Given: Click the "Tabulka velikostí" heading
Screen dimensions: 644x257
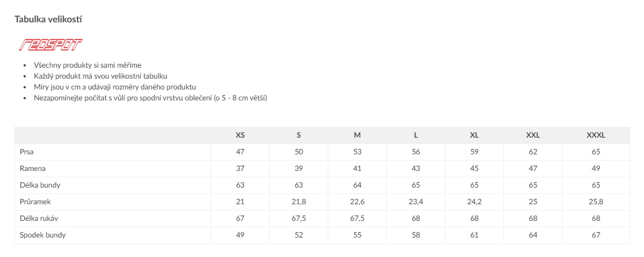Looking at the screenshot, I should click(50, 20).
